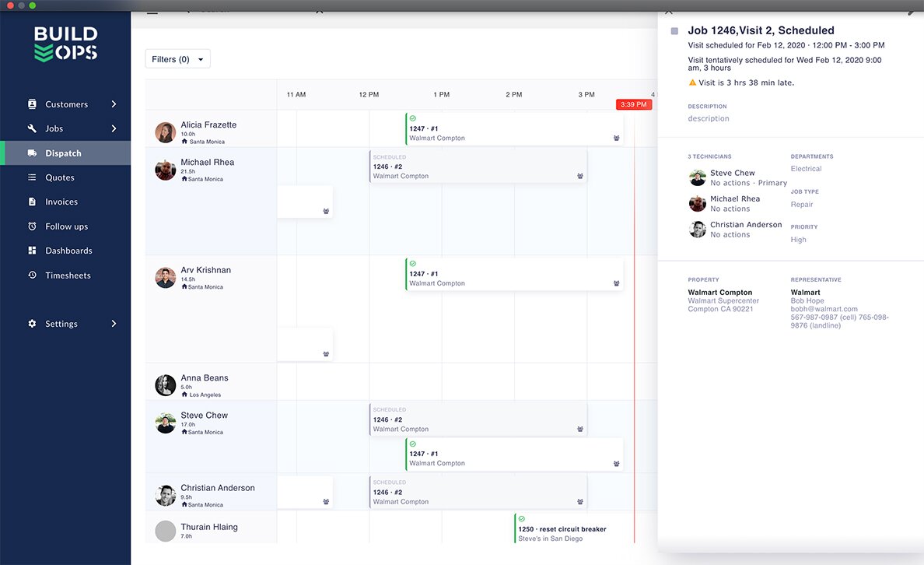The width and height of the screenshot is (924, 565).
Task: Click the description text in panel
Action: click(x=709, y=118)
